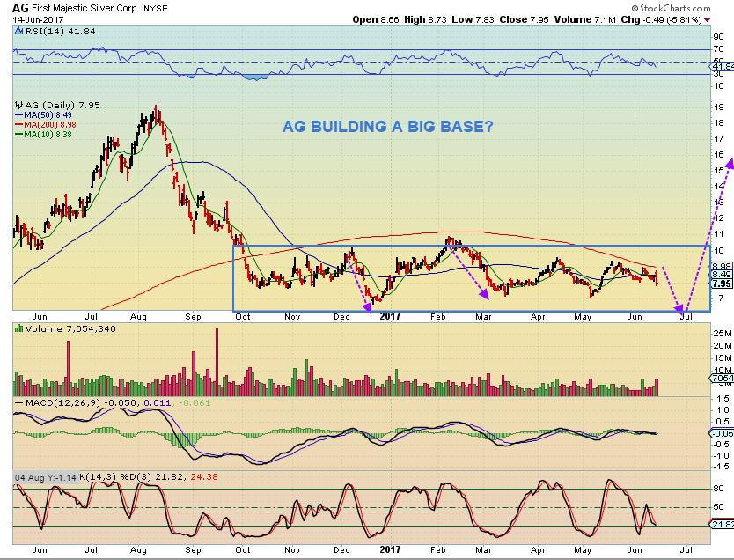Click the Low 7.83 value

pyautogui.click(x=473, y=19)
